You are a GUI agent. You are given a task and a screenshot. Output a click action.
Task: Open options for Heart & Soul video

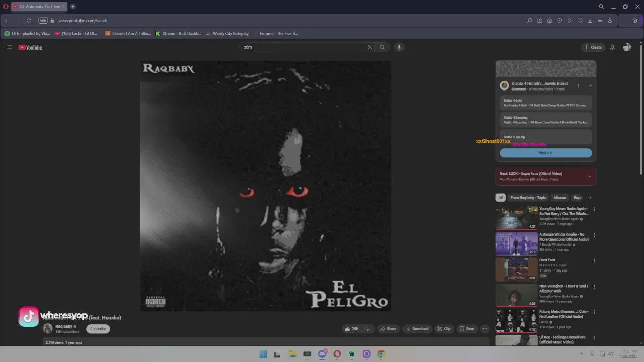coord(594,287)
